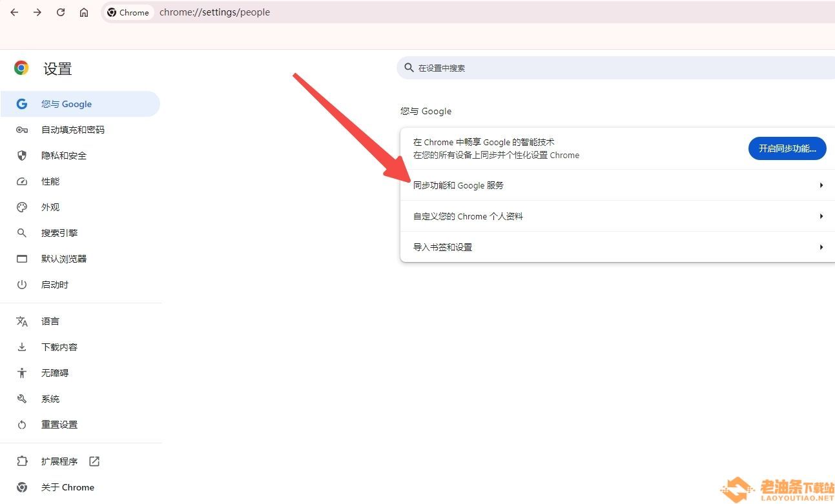Image resolution: width=835 pixels, height=504 pixels.
Task: Go forward with the forward arrow
Action: (37, 12)
